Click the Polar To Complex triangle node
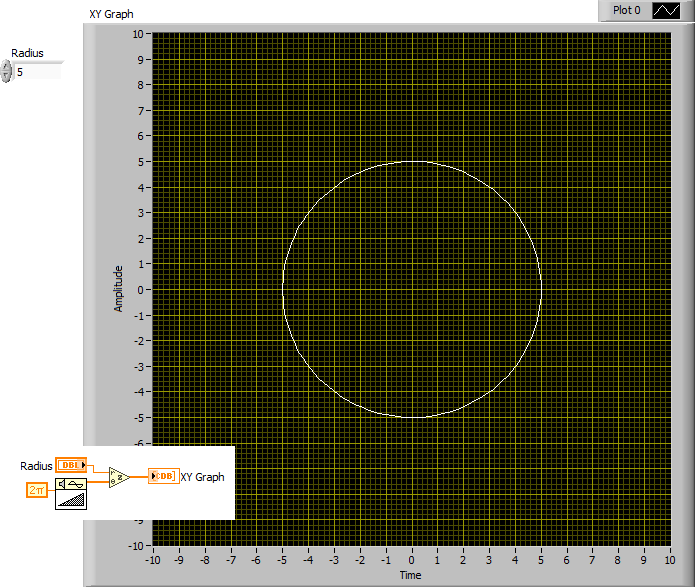This screenshot has width=695, height=587. coord(119,477)
